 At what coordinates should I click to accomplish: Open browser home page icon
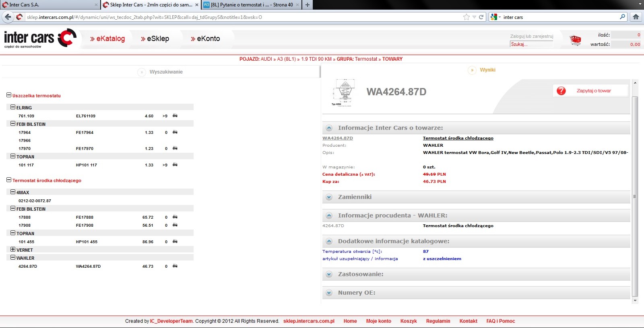click(x=636, y=17)
